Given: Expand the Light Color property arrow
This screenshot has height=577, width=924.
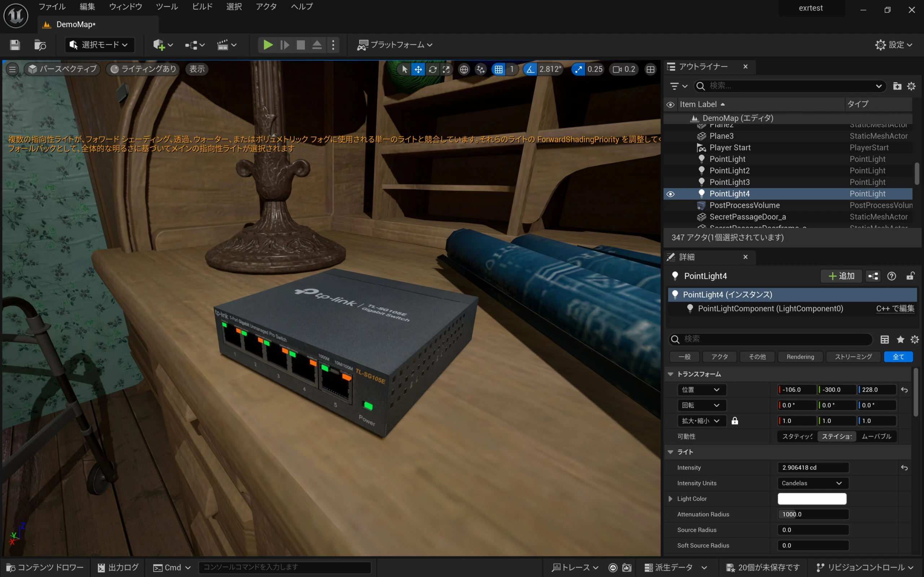Looking at the screenshot, I should [x=671, y=499].
